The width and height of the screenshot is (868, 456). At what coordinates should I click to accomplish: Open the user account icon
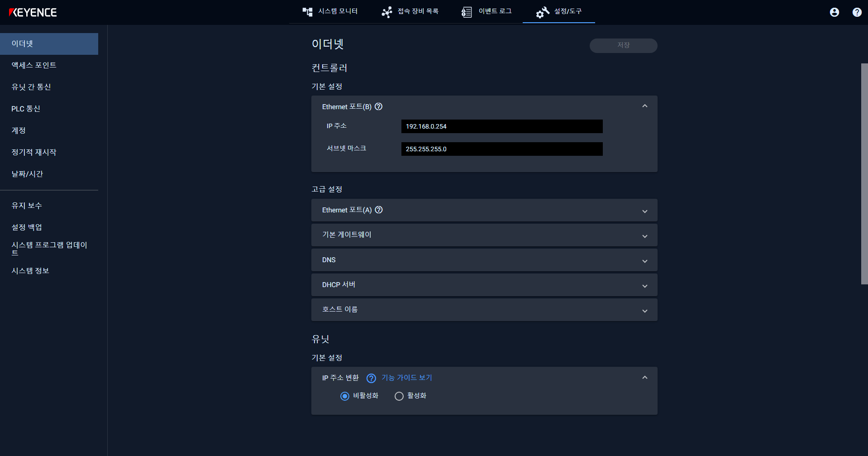click(835, 12)
